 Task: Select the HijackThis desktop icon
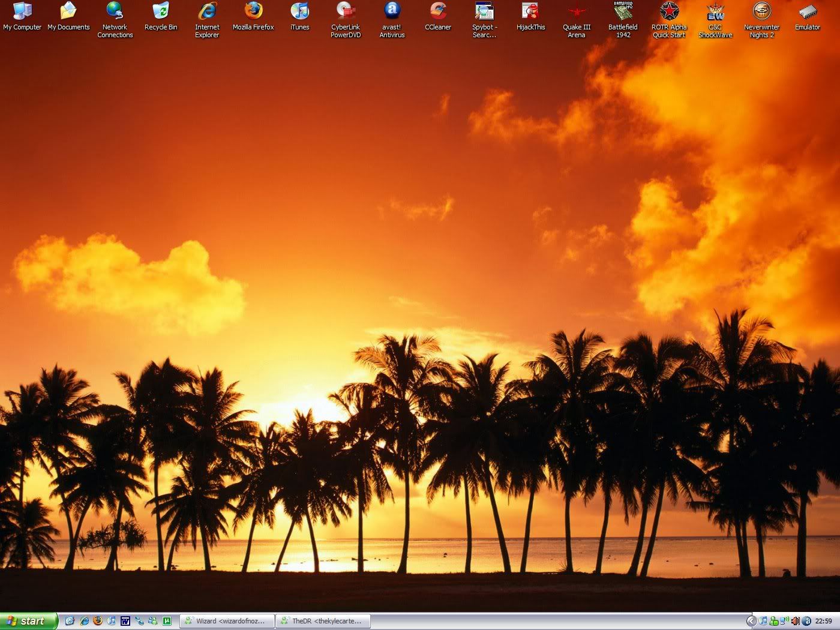tap(530, 17)
